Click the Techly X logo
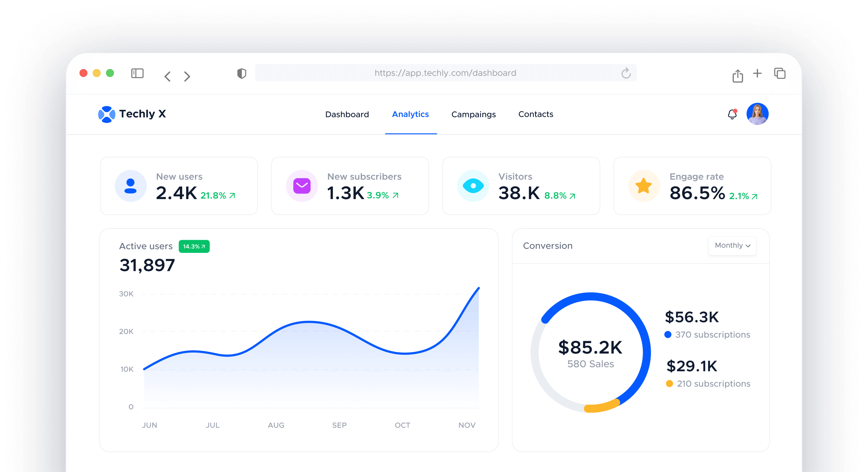Viewport: 868px width, 472px height. click(107, 114)
